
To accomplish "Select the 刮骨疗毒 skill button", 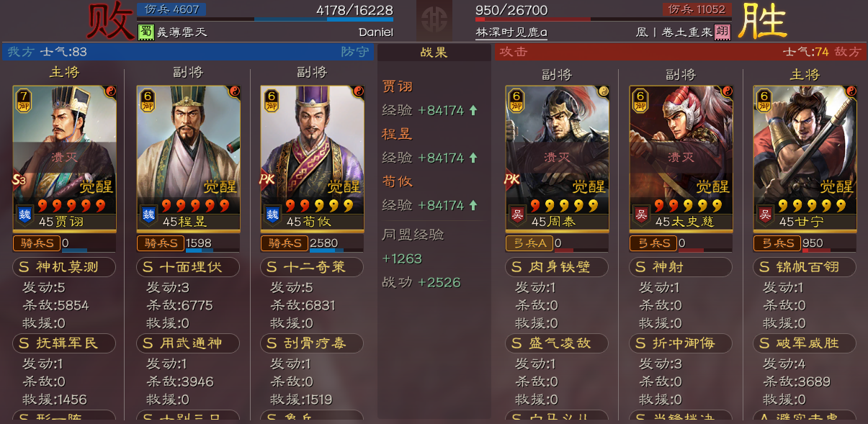I will pyautogui.click(x=312, y=343).
